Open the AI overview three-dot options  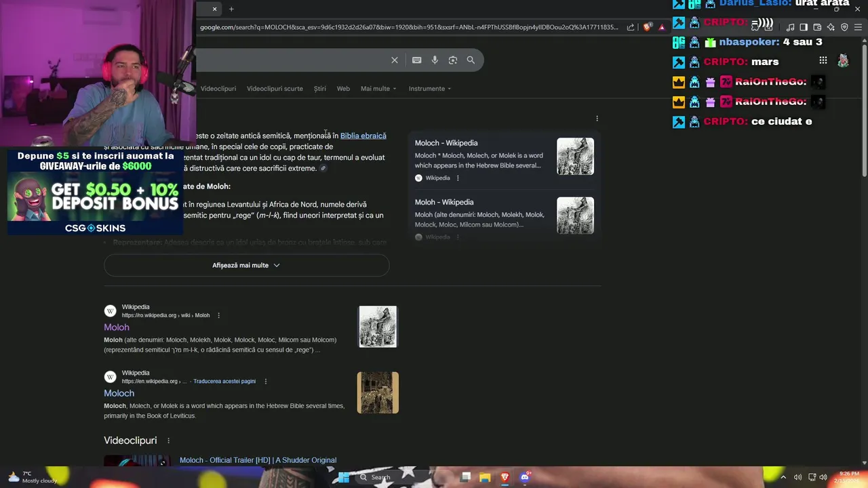[597, 119]
